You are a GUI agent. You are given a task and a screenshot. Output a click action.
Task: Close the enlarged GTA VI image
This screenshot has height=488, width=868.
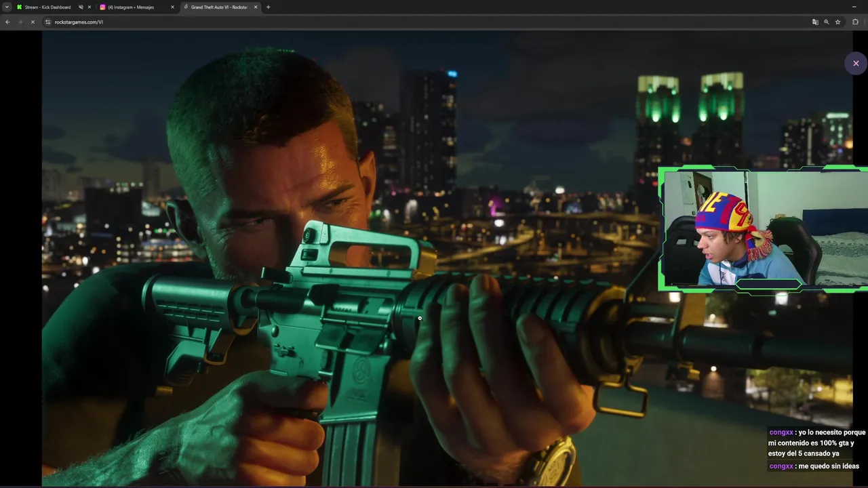coord(856,63)
